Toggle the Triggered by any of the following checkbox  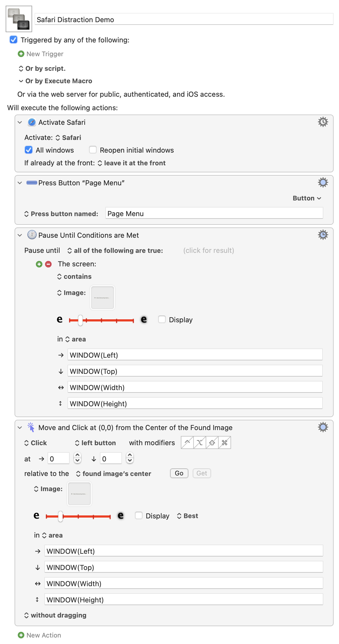[13, 40]
